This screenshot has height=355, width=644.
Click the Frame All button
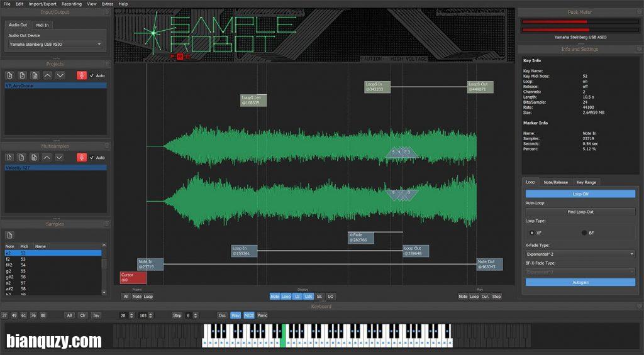[x=126, y=297]
